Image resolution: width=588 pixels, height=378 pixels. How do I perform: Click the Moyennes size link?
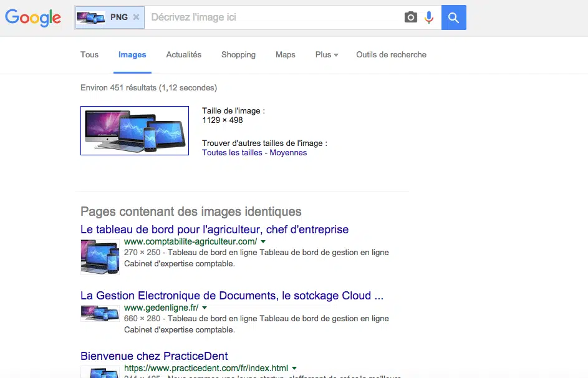click(288, 153)
